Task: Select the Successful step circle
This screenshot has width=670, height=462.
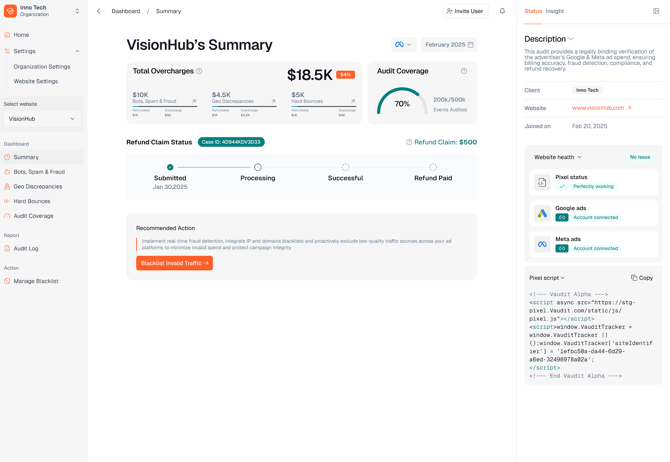Action: 345,167
